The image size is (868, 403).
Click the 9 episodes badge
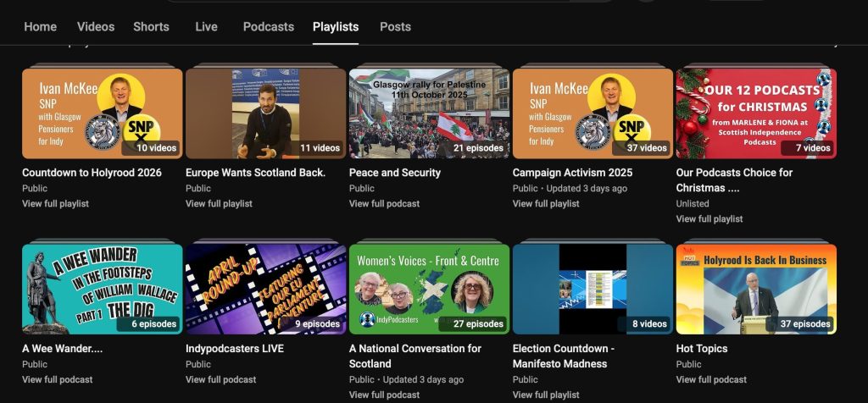pyautogui.click(x=311, y=324)
